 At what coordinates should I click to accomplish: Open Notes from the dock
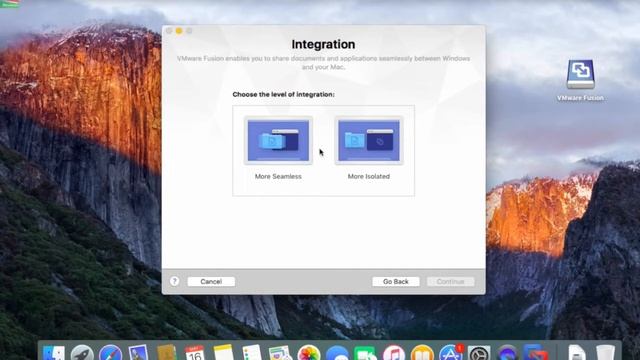(x=223, y=353)
